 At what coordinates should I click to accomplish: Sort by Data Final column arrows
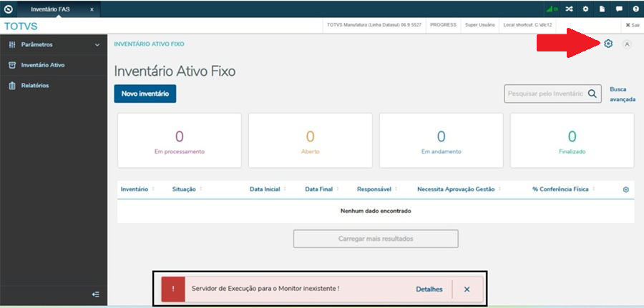click(x=337, y=189)
